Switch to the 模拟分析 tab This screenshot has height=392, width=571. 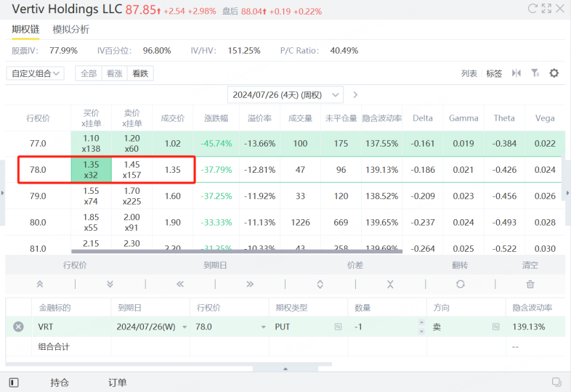point(71,29)
